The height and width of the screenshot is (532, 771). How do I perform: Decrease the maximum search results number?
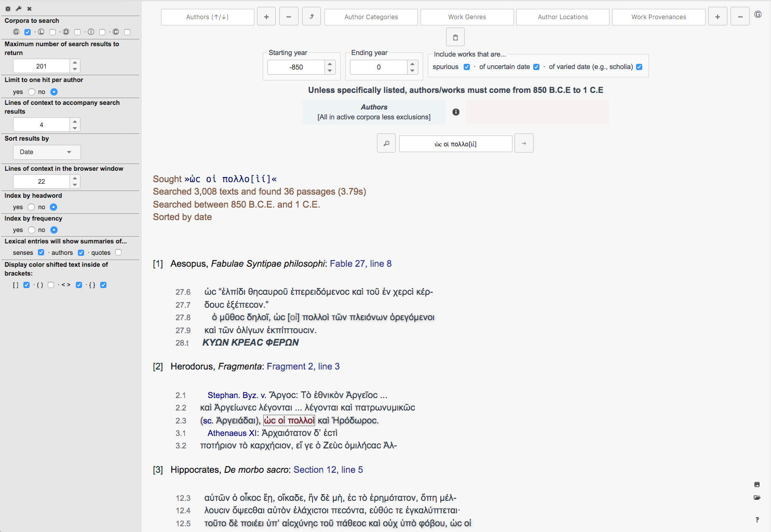pos(75,69)
